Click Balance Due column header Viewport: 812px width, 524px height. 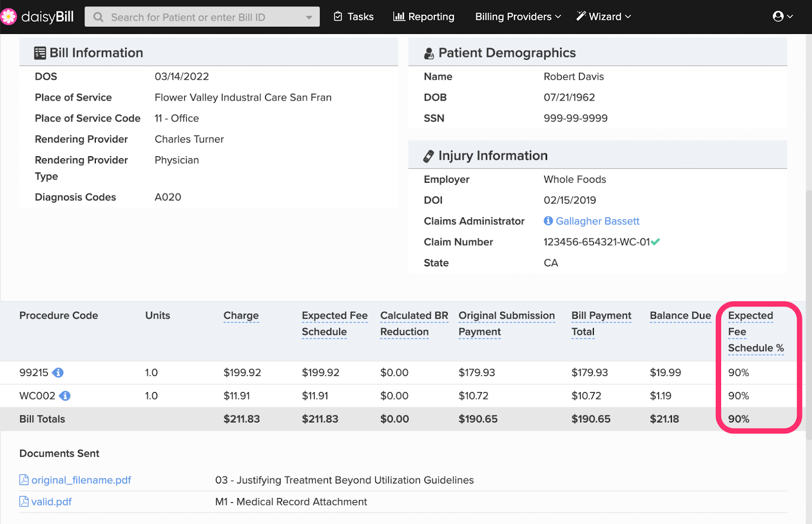point(680,316)
